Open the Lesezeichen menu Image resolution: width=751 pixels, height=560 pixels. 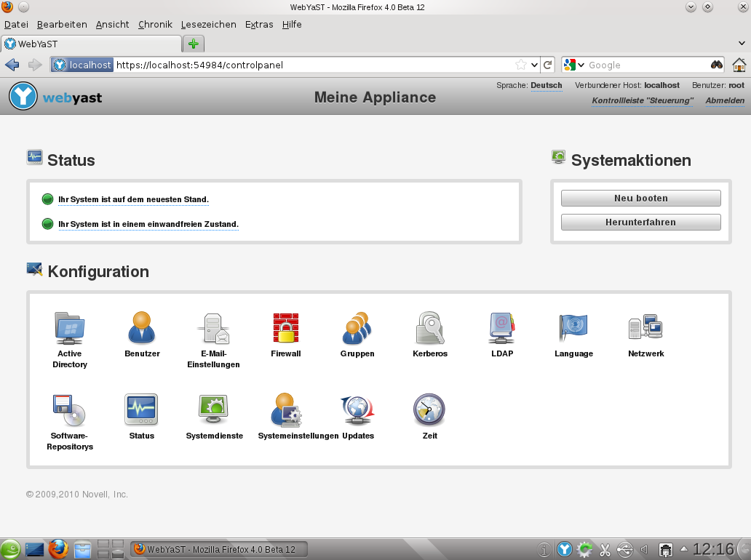(x=208, y=24)
